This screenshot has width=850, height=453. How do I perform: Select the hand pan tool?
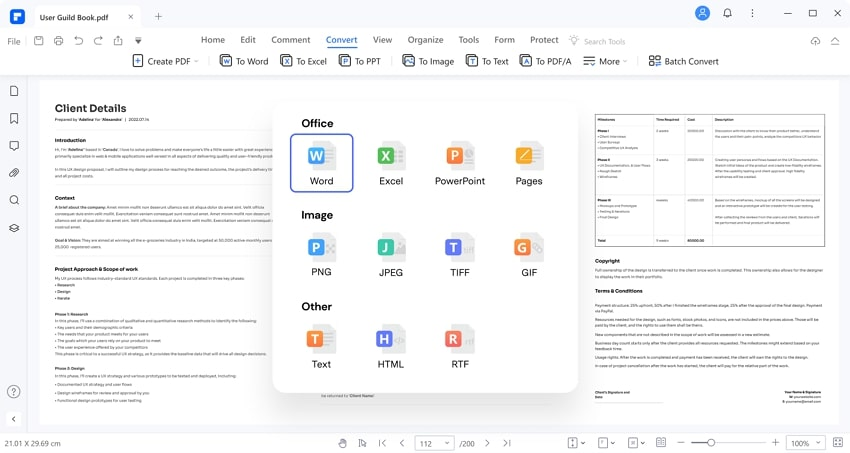click(342, 443)
